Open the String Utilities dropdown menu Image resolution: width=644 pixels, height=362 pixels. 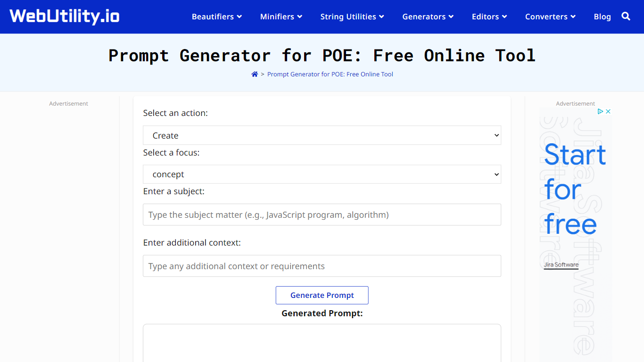352,16
